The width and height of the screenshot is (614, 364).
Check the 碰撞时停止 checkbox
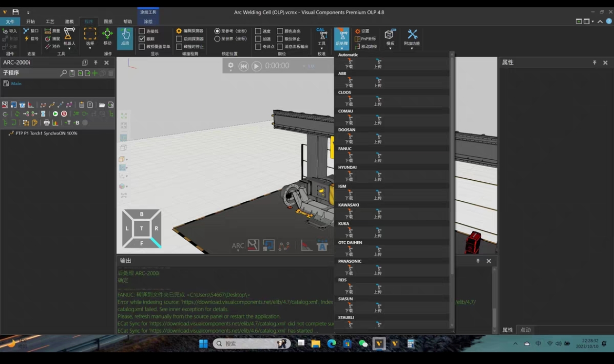tap(179, 47)
